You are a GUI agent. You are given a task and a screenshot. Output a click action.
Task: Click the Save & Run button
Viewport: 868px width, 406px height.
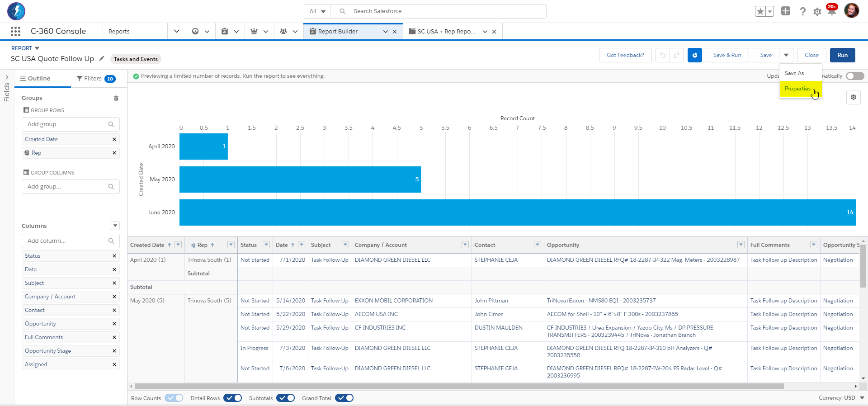[x=727, y=55]
